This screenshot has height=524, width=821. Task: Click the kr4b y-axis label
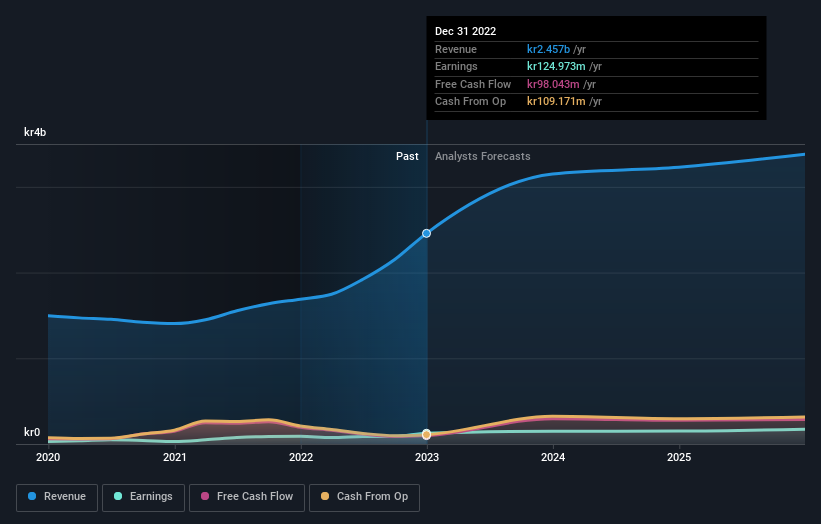tap(35, 132)
